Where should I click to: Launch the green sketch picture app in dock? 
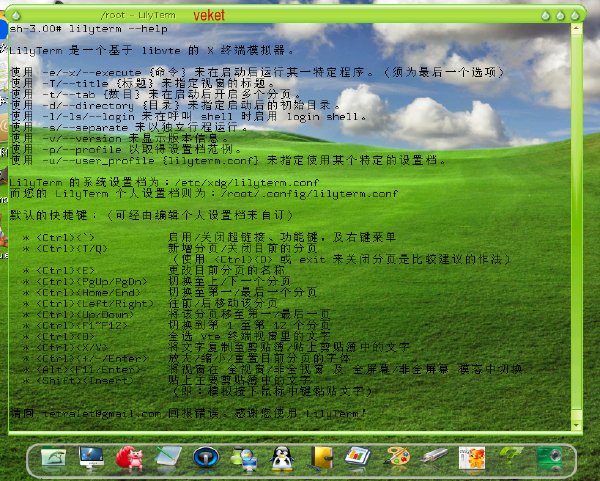coord(53,457)
